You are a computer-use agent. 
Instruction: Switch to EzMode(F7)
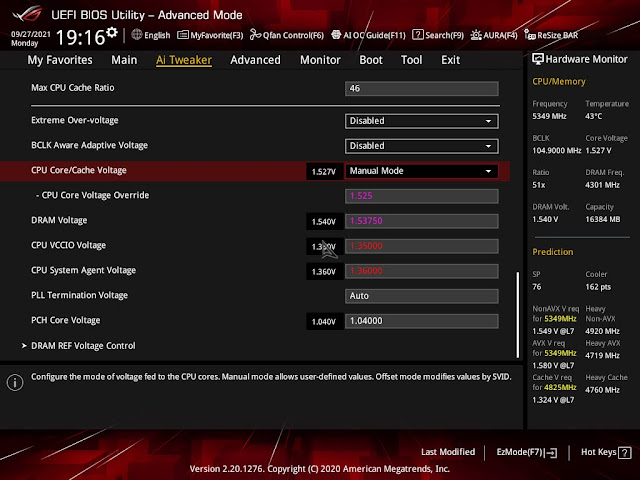(x=527, y=452)
